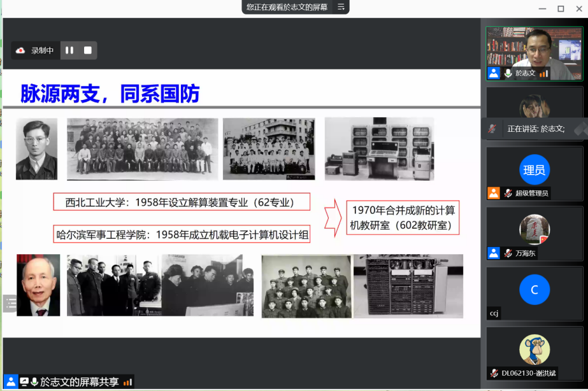This screenshot has height=391, width=588.
Task: Click the blue user icon beside 万海东
Action: [494, 253]
